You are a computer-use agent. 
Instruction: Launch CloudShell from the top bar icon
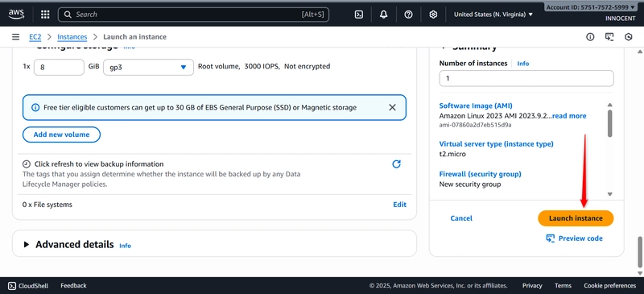358,14
